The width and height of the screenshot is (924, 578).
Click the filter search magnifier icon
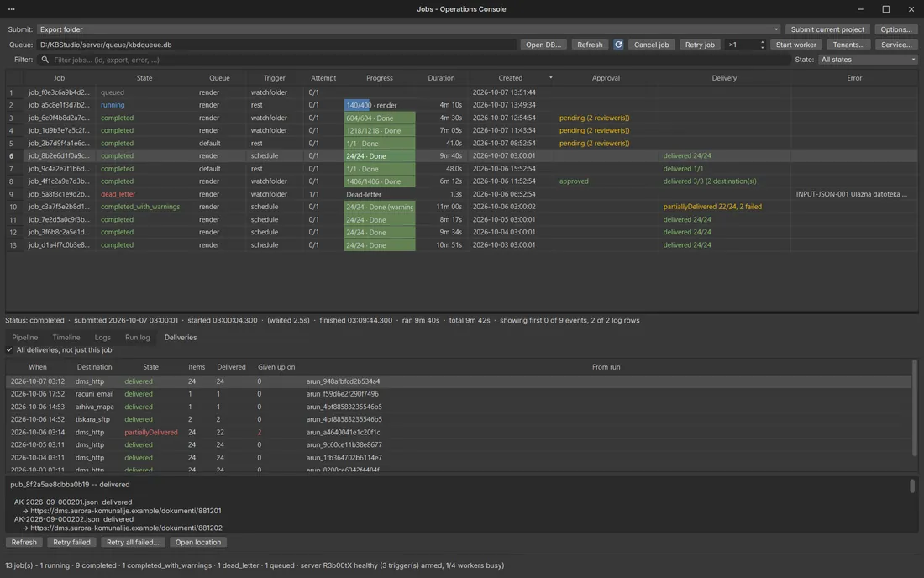[45, 60]
